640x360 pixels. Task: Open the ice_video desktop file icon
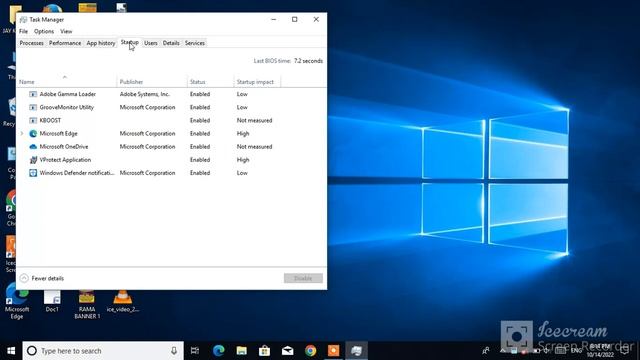point(122,301)
